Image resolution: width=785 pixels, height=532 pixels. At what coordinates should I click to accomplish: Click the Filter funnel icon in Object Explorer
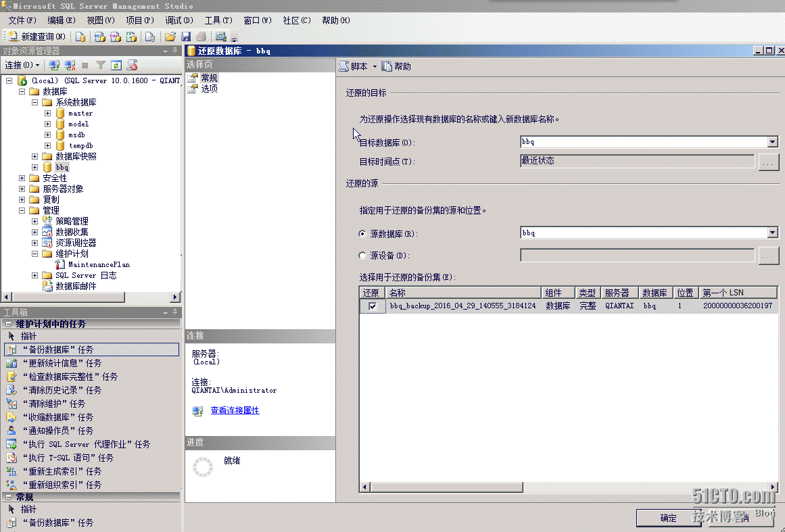tap(101, 65)
